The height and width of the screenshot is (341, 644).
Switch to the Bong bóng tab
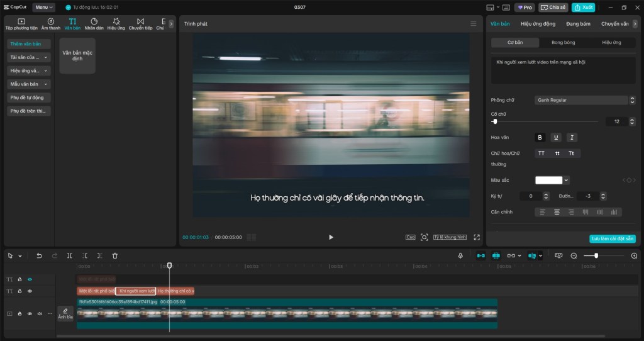pos(563,43)
